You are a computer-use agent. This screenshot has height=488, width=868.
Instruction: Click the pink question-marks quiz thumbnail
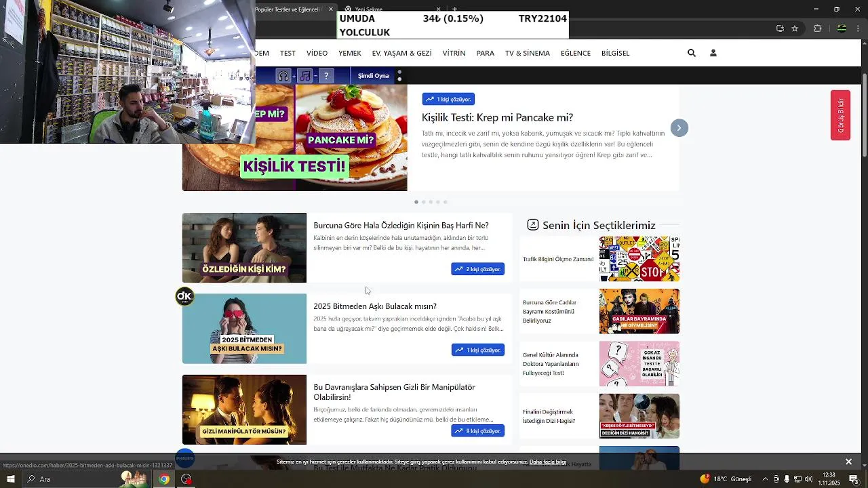pos(639,364)
